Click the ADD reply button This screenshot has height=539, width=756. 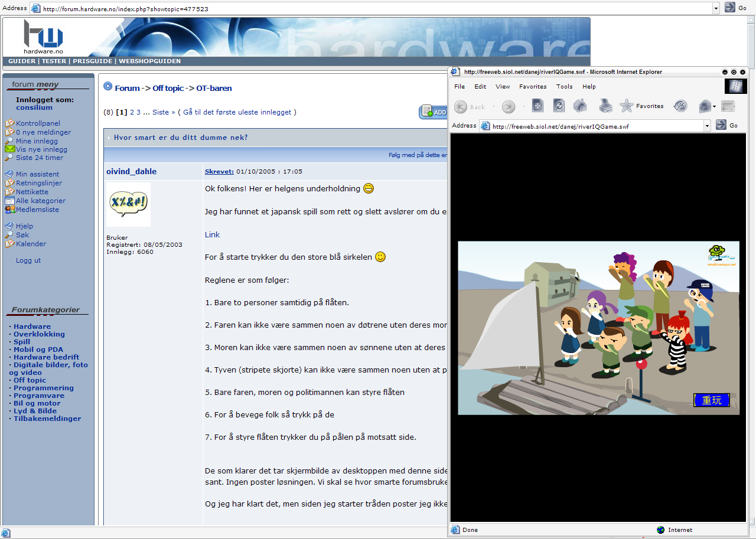coord(434,112)
